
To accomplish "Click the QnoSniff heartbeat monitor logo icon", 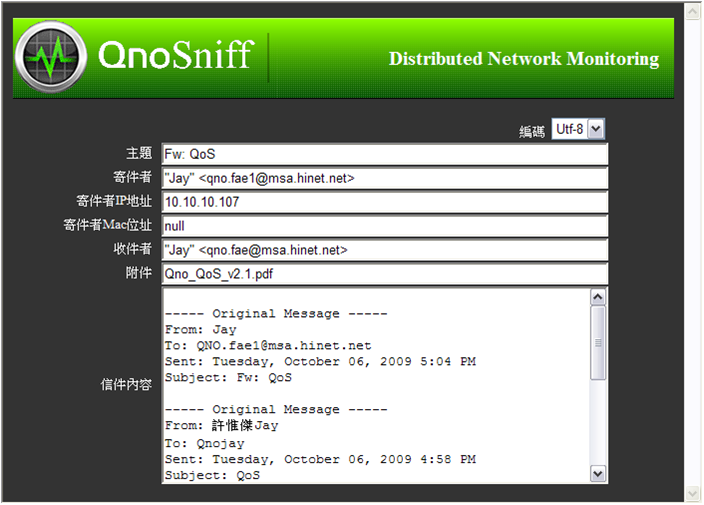I will tap(51, 57).
